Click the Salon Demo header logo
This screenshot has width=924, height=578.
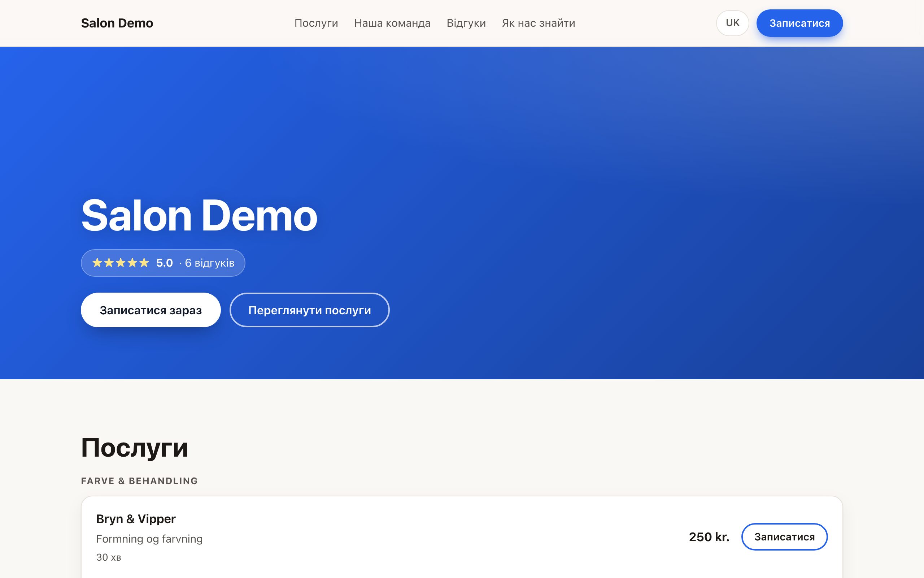pyautogui.click(x=117, y=23)
